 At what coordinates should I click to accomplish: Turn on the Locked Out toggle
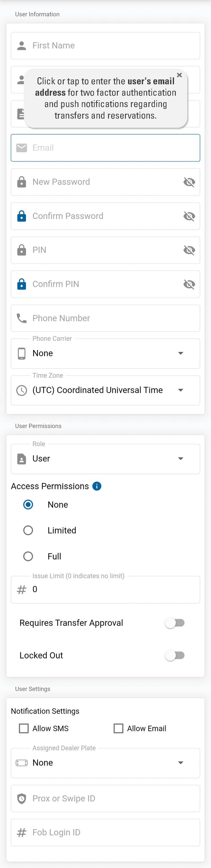tap(175, 655)
